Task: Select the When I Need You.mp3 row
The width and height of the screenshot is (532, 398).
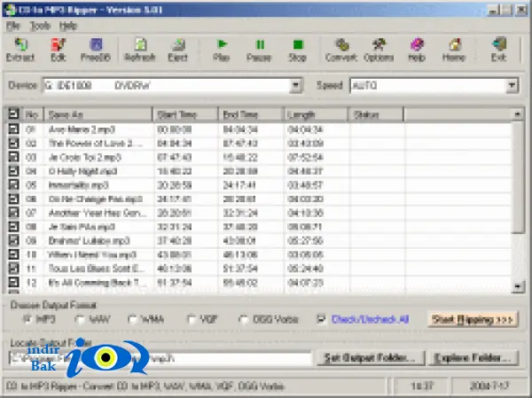Action: [259, 254]
